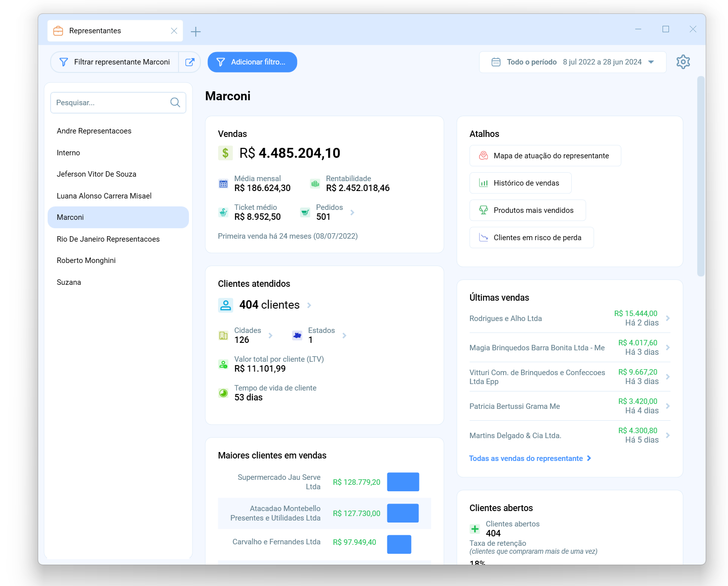Expand the 404 clientes chevron
This screenshot has width=728, height=586.
tap(309, 305)
